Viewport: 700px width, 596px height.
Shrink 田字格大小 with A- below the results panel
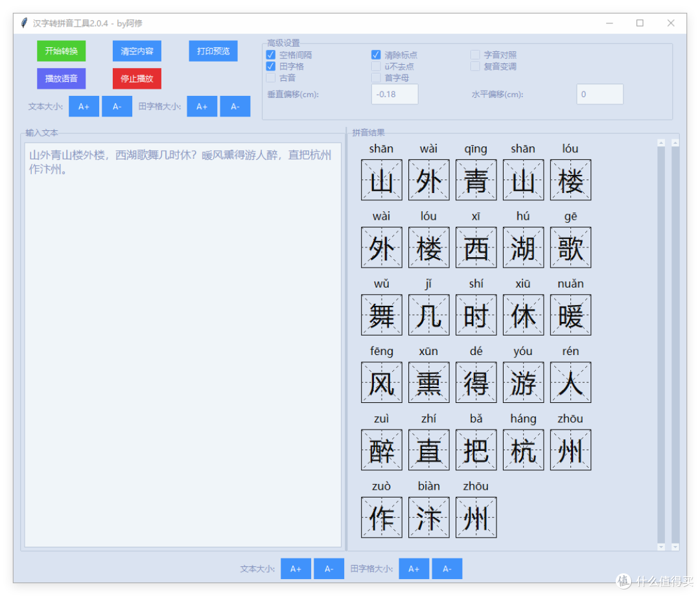click(x=447, y=569)
